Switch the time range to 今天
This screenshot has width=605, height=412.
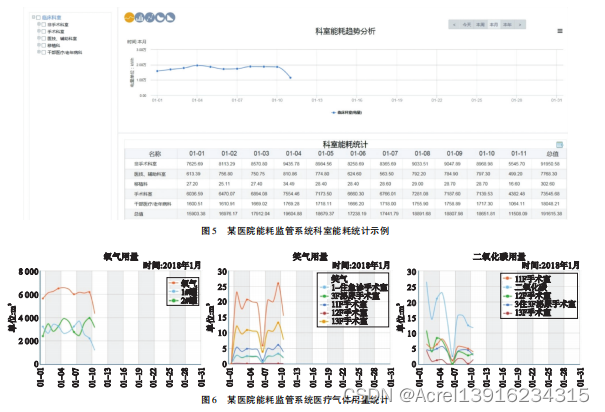(x=467, y=25)
